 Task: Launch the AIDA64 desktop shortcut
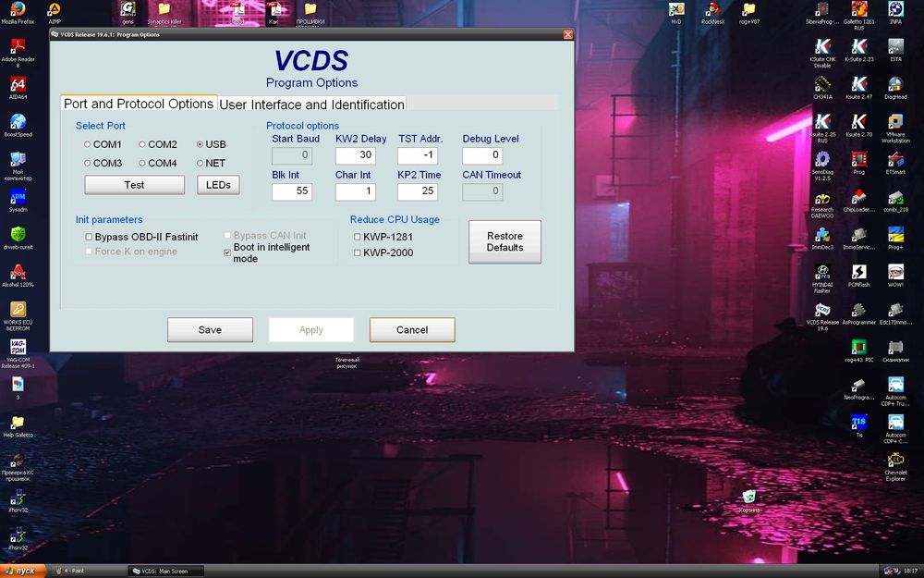click(x=18, y=89)
